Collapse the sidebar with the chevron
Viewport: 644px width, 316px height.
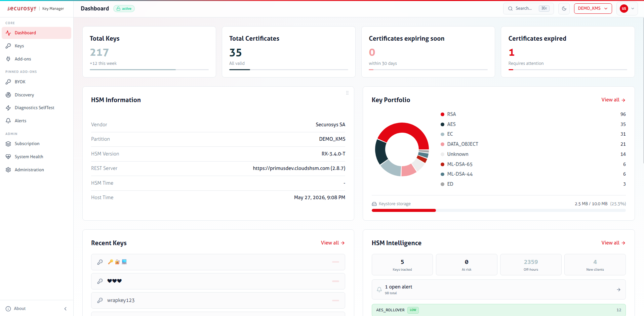(66, 309)
